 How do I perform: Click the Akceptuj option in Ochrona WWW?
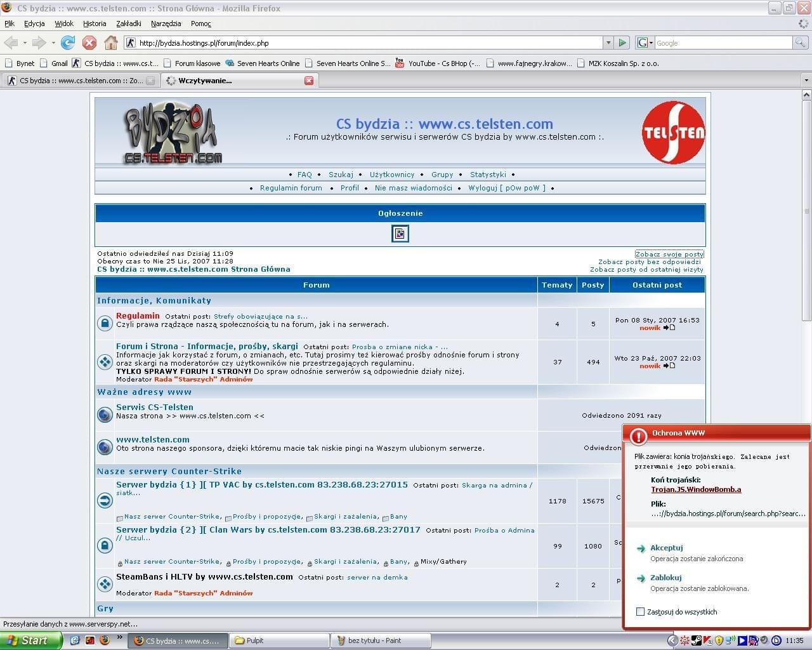point(666,548)
